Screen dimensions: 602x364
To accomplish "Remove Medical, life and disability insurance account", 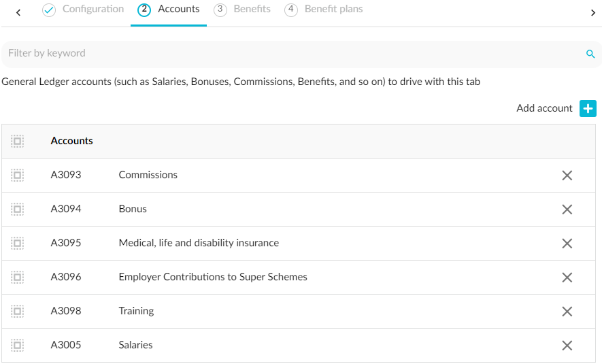I will click(567, 244).
